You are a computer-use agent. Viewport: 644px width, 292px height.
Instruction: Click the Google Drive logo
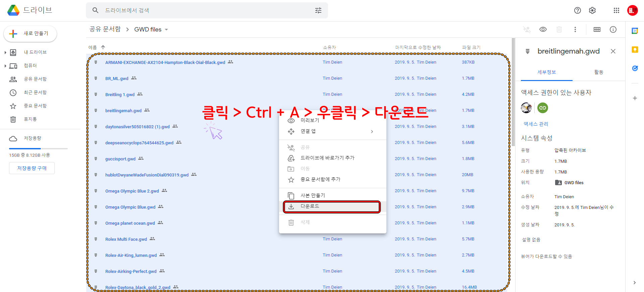click(x=13, y=10)
